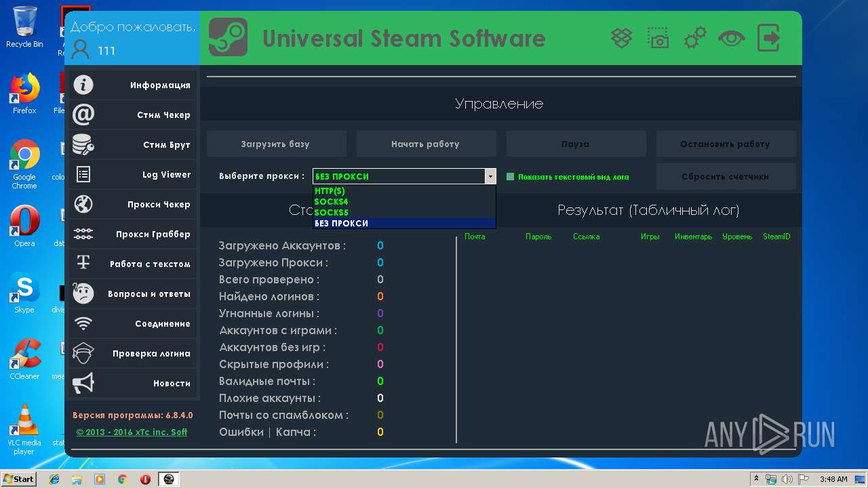This screenshot has height=488, width=868.
Task: Click the Загружено Аккаунтов label
Action: coord(282,245)
